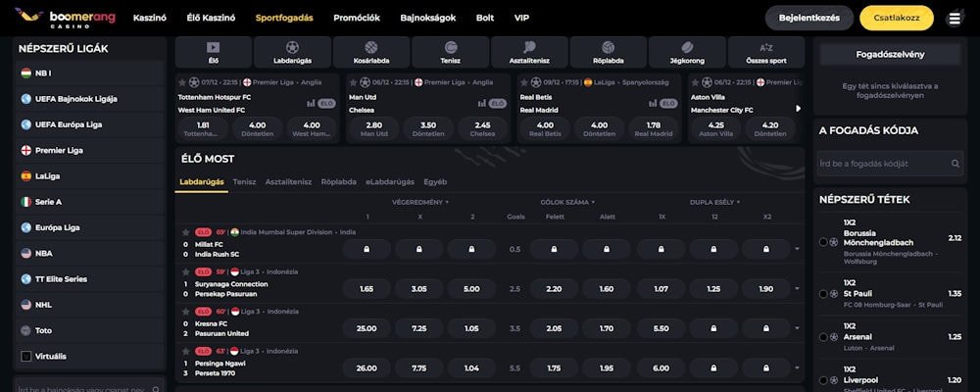Select 6.00 1X odds for Persinga Ngawi
Viewport: 980px width, 392px height.
[661, 368]
